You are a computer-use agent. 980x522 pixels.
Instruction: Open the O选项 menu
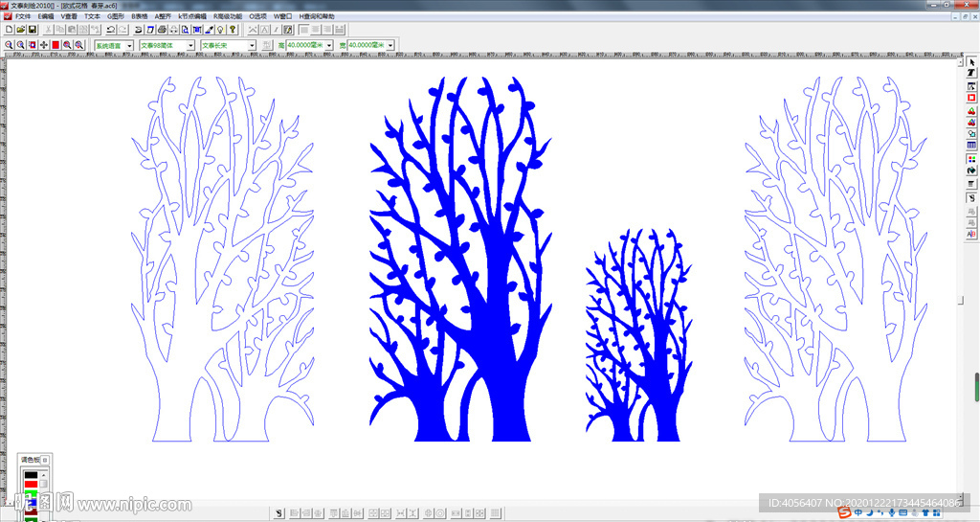[x=258, y=16]
